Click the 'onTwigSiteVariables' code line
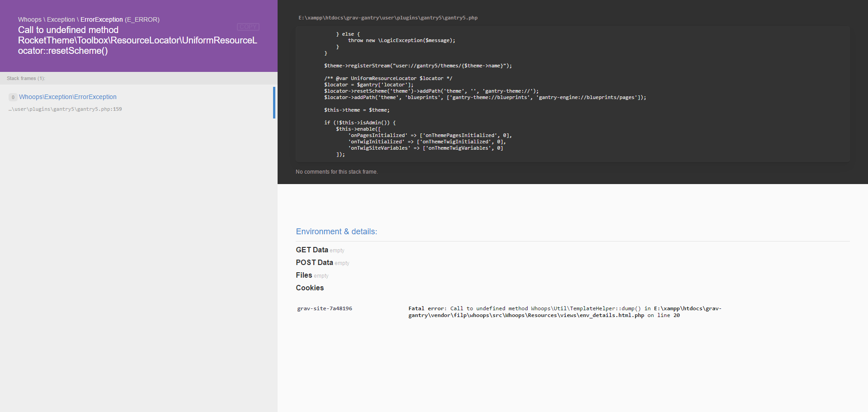 pyautogui.click(x=425, y=148)
